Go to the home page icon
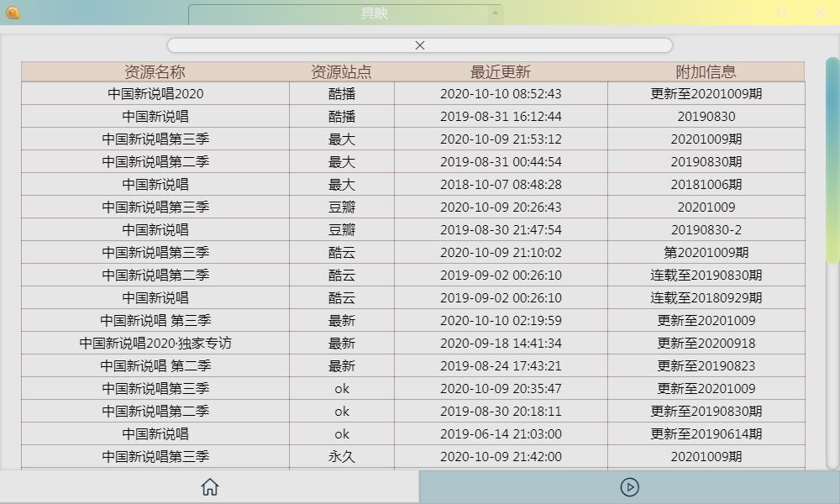840x504 pixels. 210,487
